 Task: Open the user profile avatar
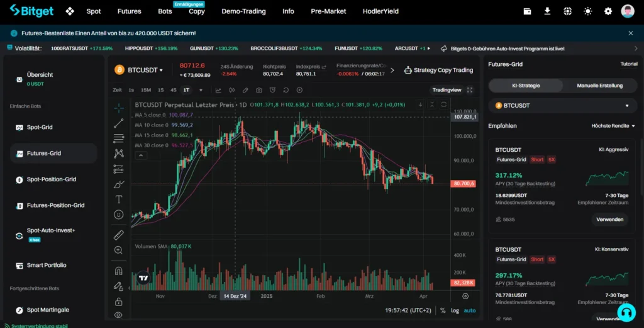[628, 11]
